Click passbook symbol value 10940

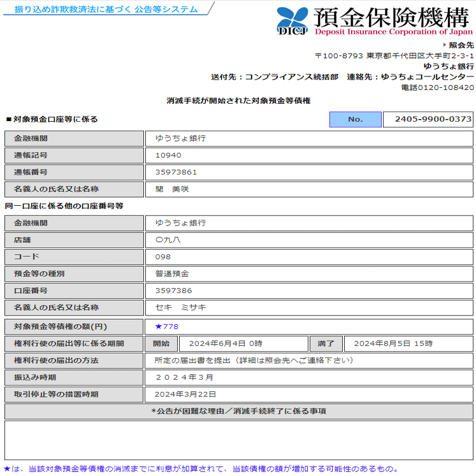point(168,155)
